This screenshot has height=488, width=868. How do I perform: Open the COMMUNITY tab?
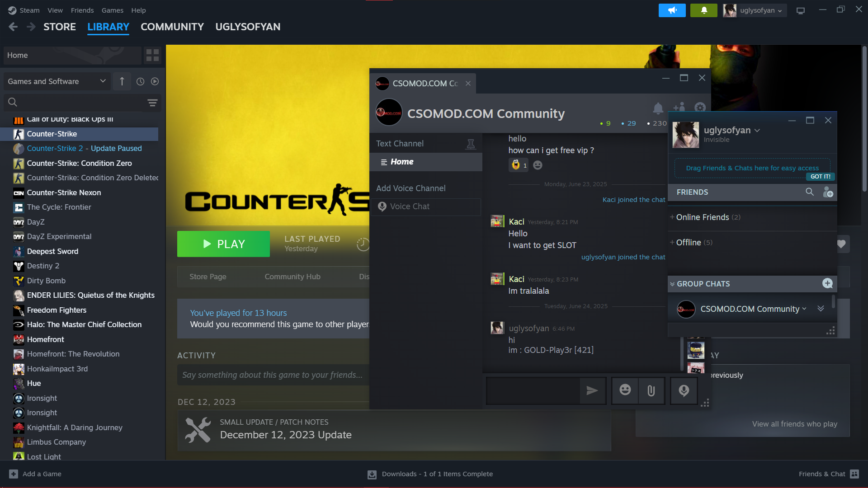[172, 27]
